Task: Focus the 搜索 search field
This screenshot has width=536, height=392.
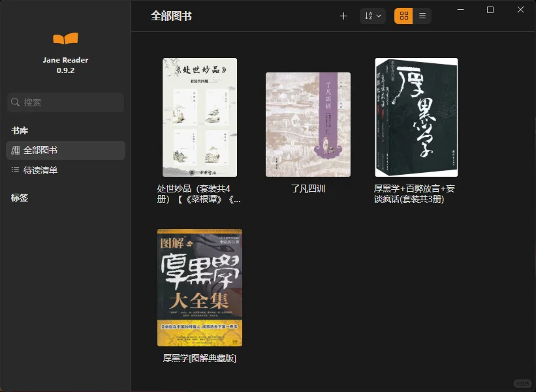Action: pyautogui.click(x=66, y=102)
